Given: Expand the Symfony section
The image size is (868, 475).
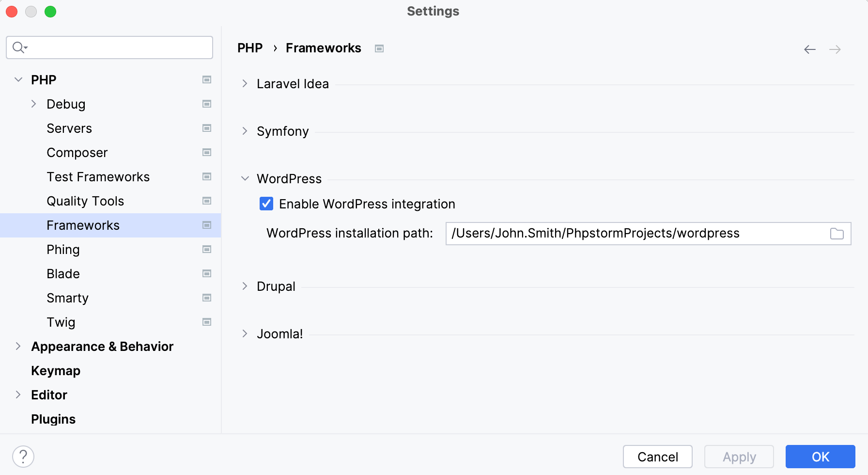Looking at the screenshot, I should tap(245, 131).
